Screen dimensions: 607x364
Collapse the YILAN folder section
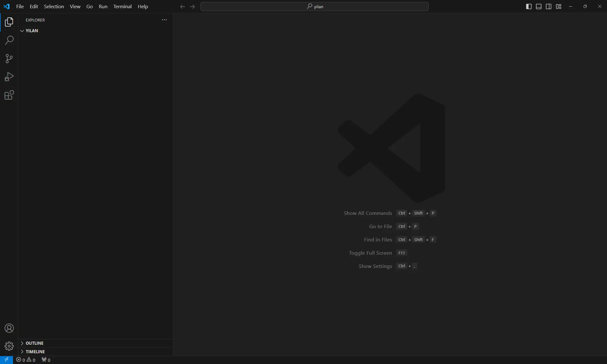95,31
